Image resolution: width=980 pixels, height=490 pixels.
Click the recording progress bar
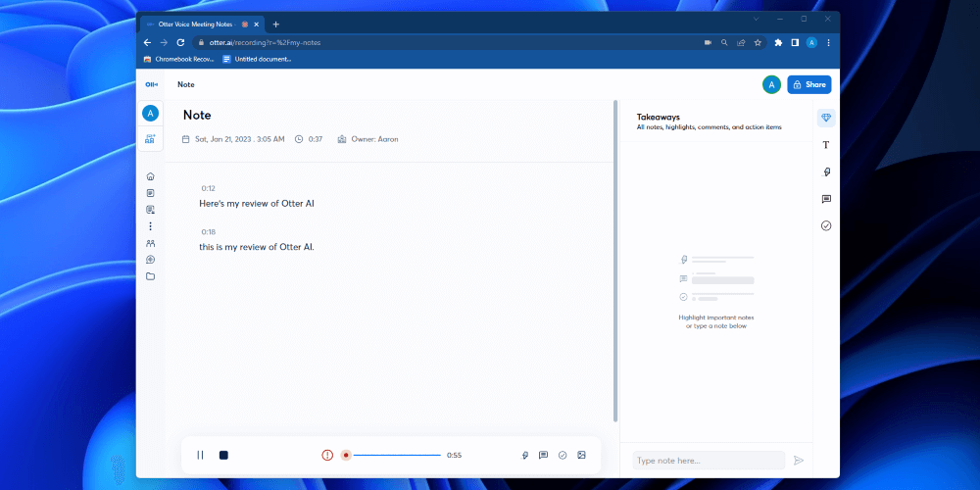[397, 455]
